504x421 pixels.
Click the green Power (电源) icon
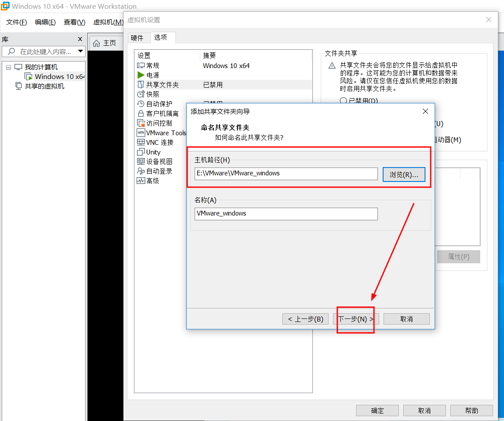(141, 75)
